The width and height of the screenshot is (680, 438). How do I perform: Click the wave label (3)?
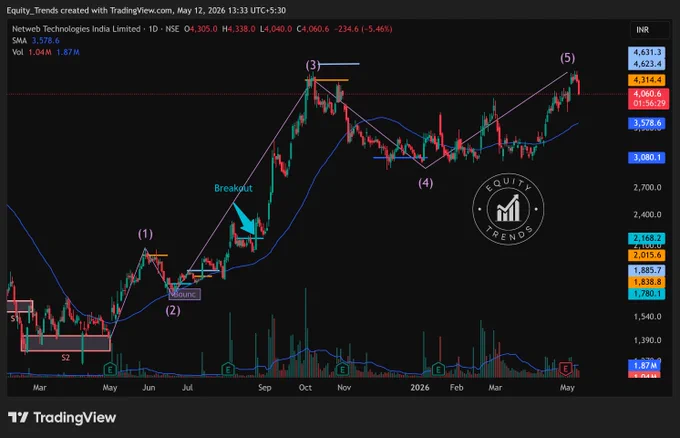pos(313,65)
